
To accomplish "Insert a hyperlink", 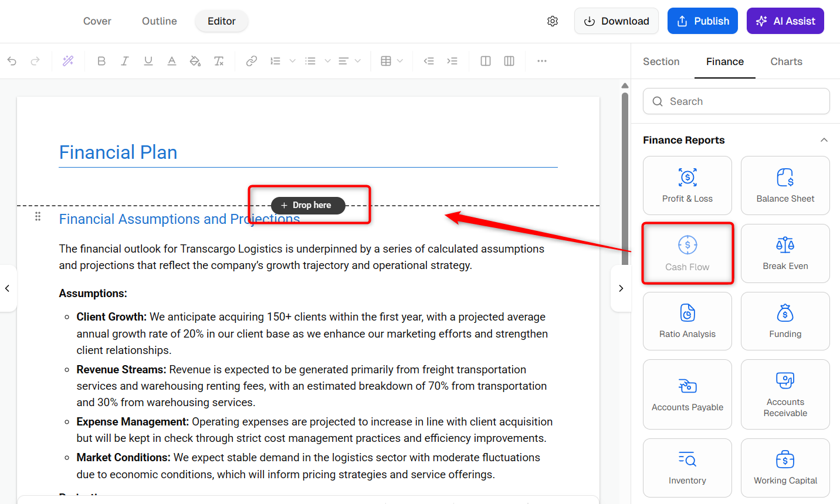I will [252, 61].
